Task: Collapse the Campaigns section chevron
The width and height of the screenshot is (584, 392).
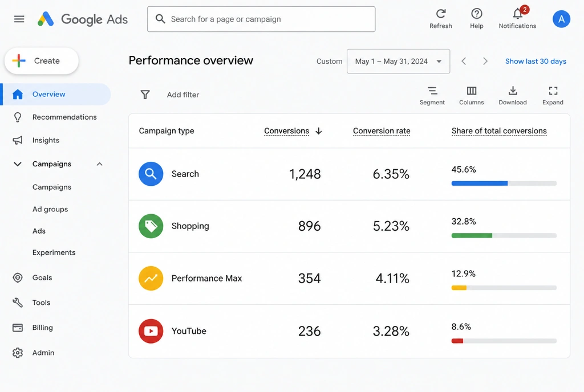Action: coord(99,164)
